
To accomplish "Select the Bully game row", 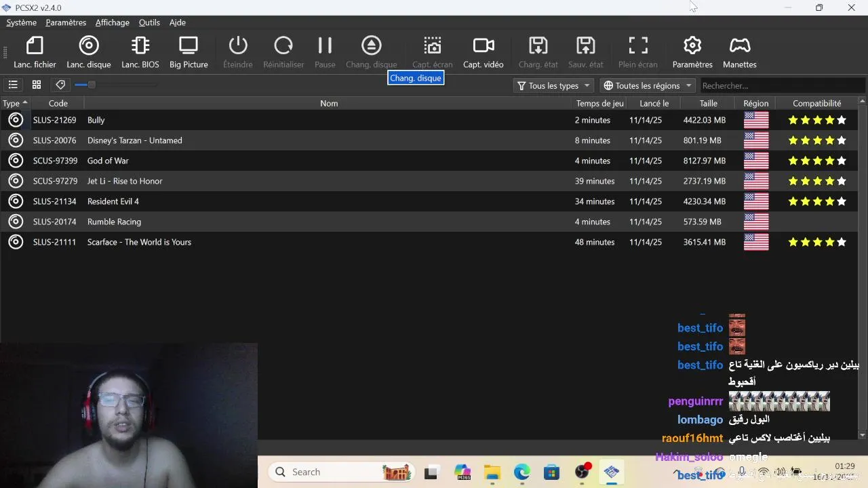I will [x=429, y=120].
